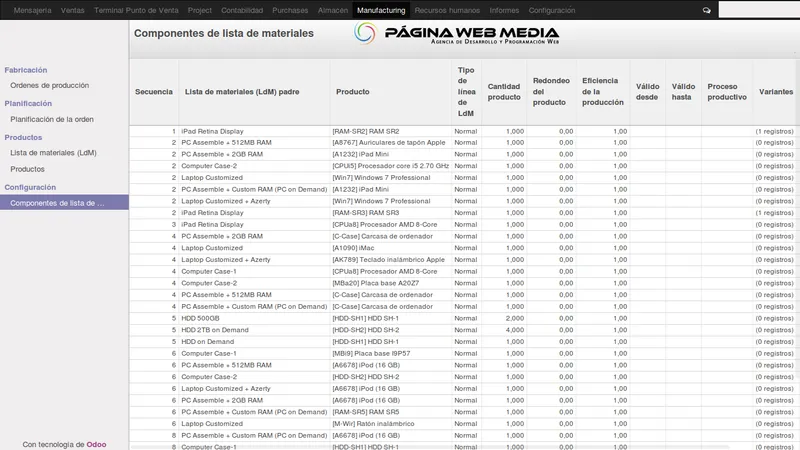Open Lista de materiales (LdM) sidebar item
The image size is (800, 450).
(53, 153)
